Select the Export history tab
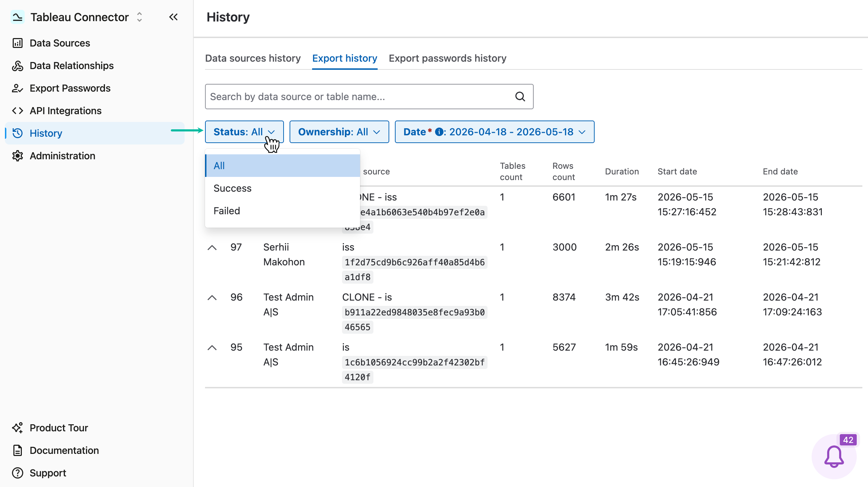868x487 pixels. [345, 58]
